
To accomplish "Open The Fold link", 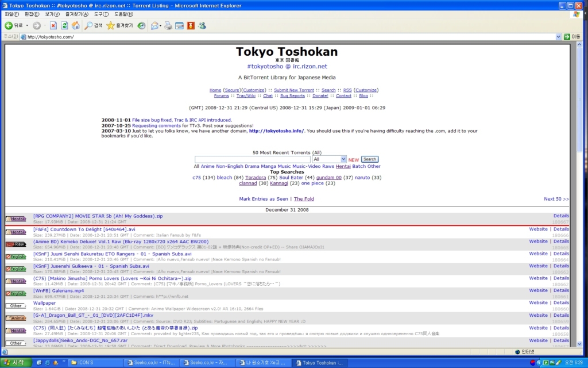I will 304,199.
